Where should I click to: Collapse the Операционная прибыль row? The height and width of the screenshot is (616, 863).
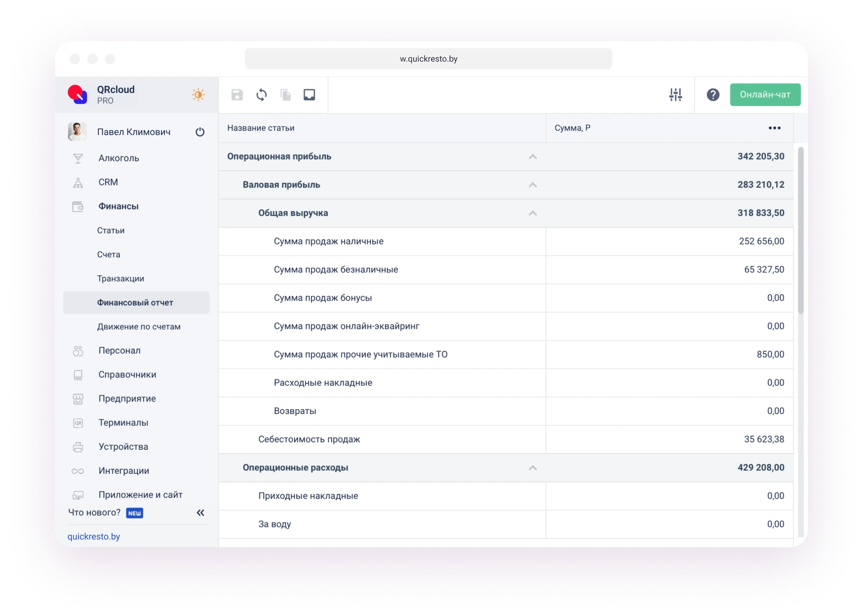(x=532, y=157)
